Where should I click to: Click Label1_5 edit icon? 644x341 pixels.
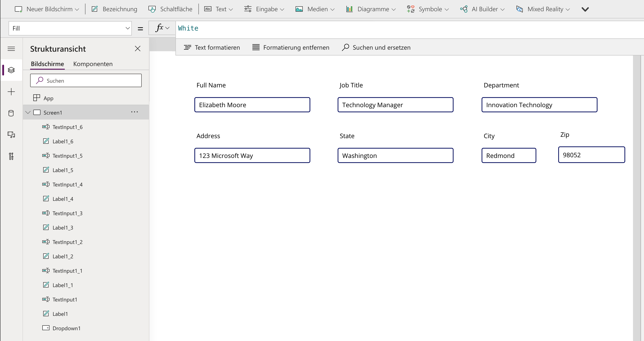tap(46, 170)
